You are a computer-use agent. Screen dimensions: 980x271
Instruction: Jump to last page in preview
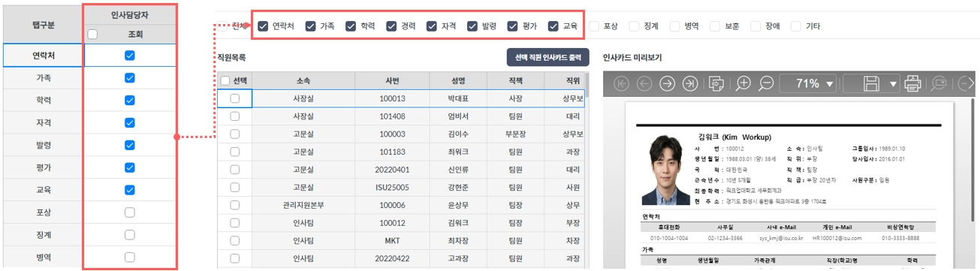[x=689, y=83]
